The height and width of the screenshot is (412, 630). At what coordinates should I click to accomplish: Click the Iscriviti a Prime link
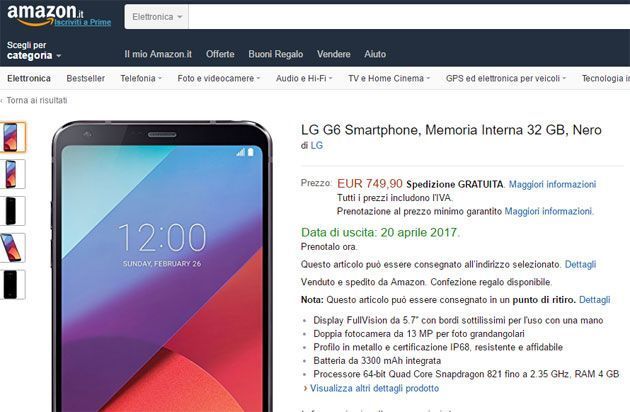83,23
